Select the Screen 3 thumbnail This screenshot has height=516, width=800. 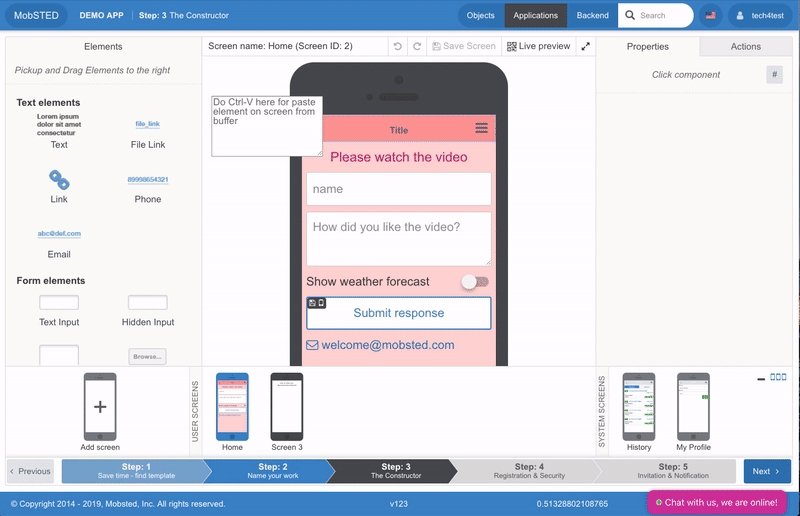(x=287, y=406)
